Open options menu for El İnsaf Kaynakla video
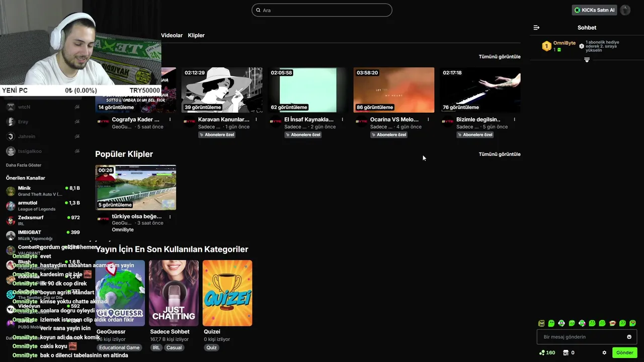Viewport: 644px width, 362px height. point(342,120)
